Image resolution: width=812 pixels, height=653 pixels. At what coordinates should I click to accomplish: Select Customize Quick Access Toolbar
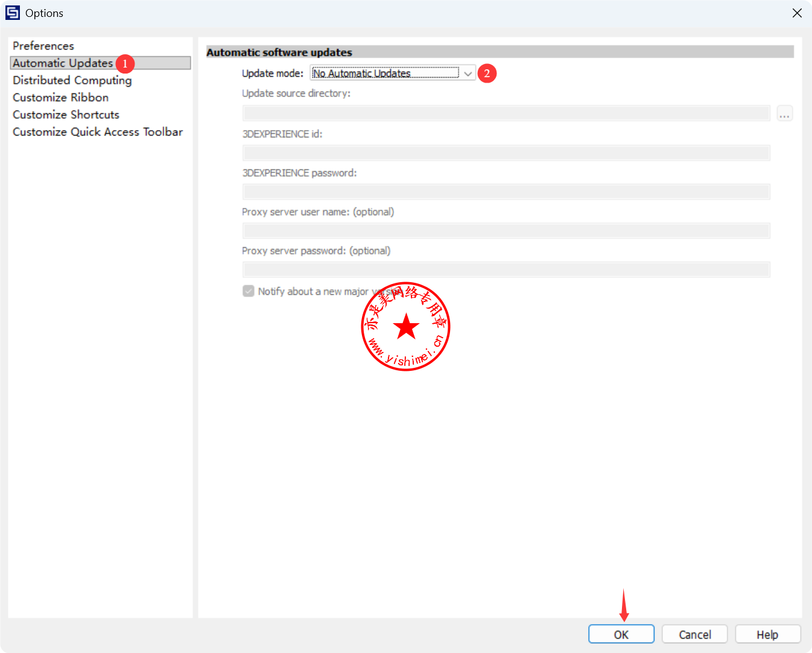(97, 132)
